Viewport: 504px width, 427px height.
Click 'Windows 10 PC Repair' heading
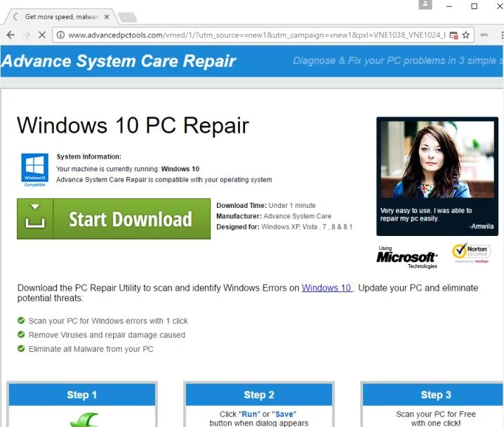133,125
